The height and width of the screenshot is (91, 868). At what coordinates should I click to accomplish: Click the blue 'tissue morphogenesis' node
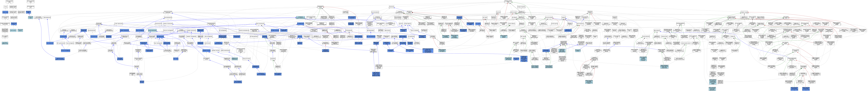coord(140,30)
